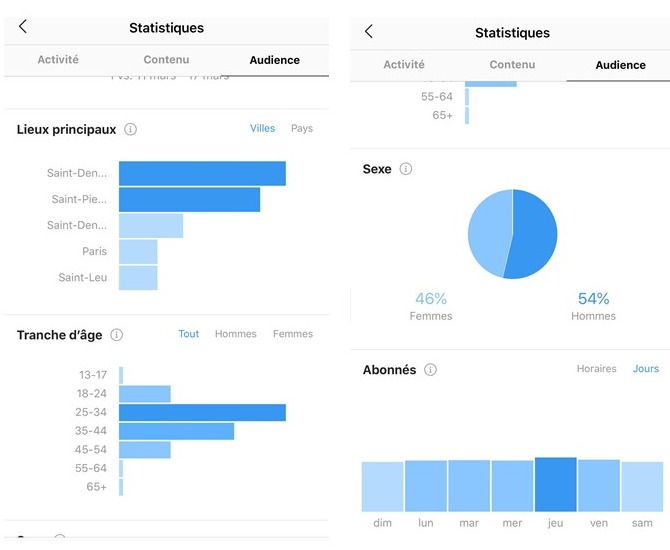
Task: Tap the dark Hommes slice of pie chart
Action: click(x=536, y=234)
